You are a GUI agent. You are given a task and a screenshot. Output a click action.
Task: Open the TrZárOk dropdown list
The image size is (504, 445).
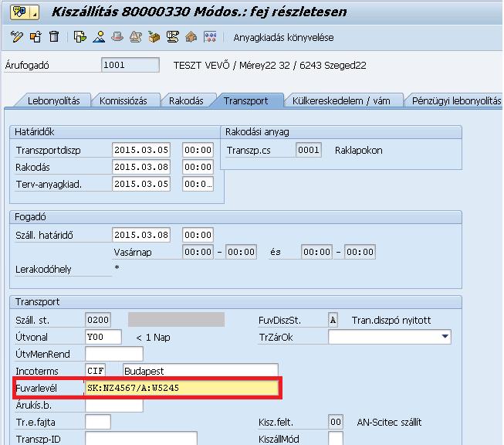[x=445, y=337]
